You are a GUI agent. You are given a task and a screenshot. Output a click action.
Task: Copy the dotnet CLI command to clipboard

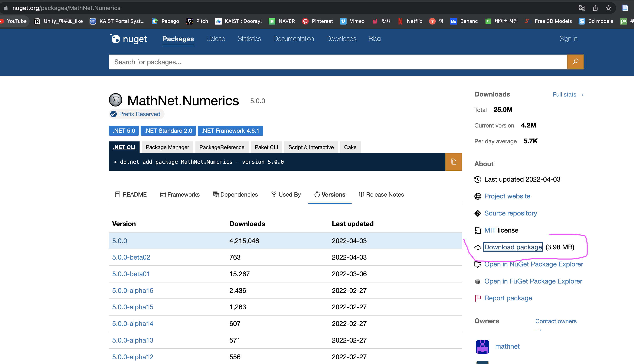click(x=453, y=162)
